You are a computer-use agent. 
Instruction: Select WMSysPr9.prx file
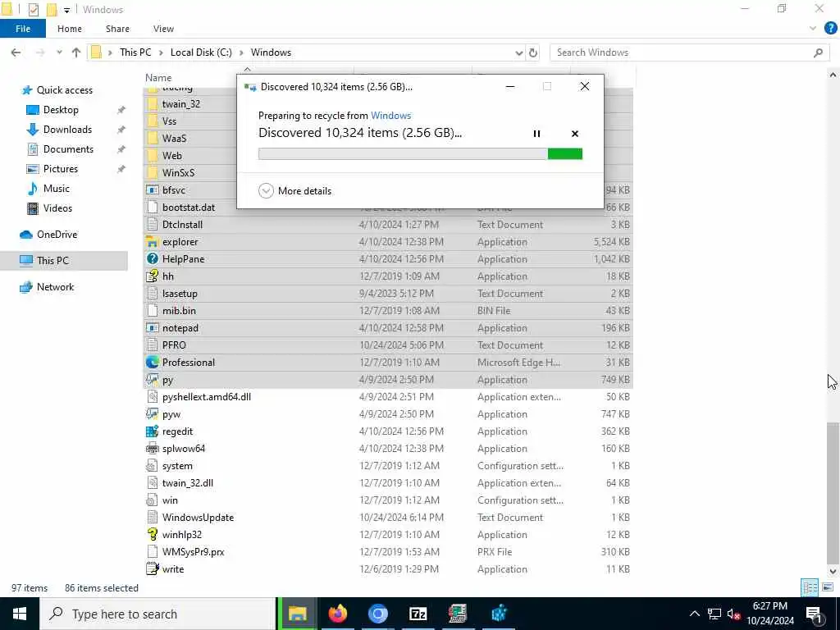tap(193, 552)
